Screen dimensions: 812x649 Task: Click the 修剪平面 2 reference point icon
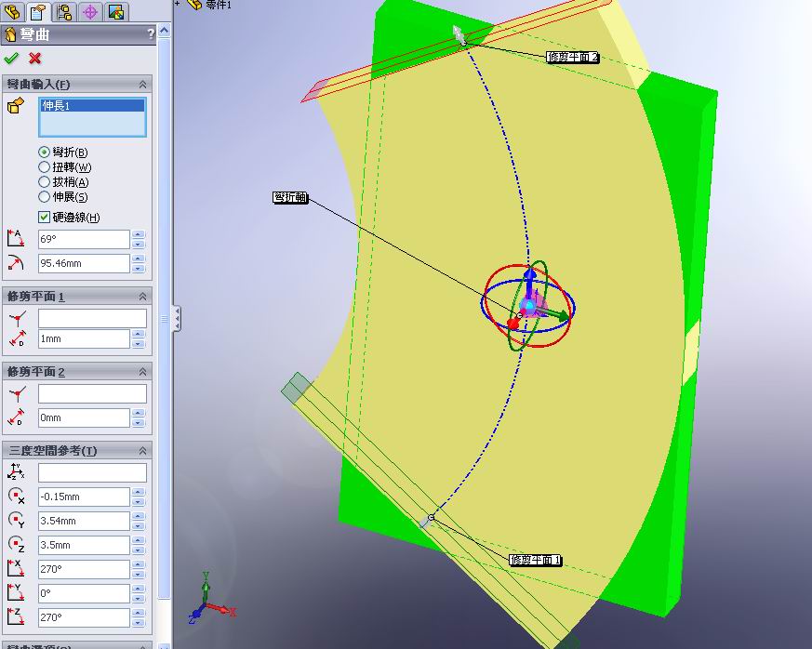(x=17, y=394)
